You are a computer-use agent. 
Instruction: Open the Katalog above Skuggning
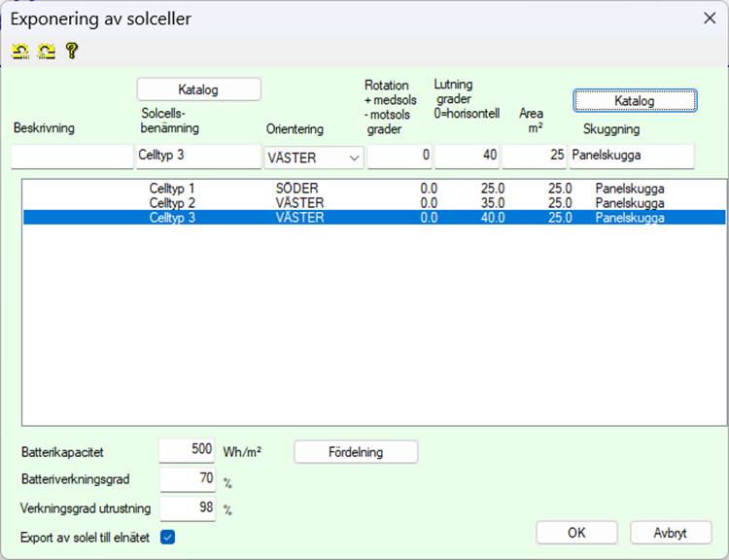point(634,100)
